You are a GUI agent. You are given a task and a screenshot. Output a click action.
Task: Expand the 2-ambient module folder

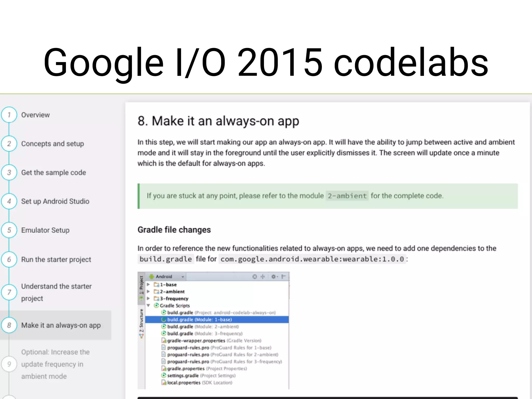pyautogui.click(x=148, y=291)
